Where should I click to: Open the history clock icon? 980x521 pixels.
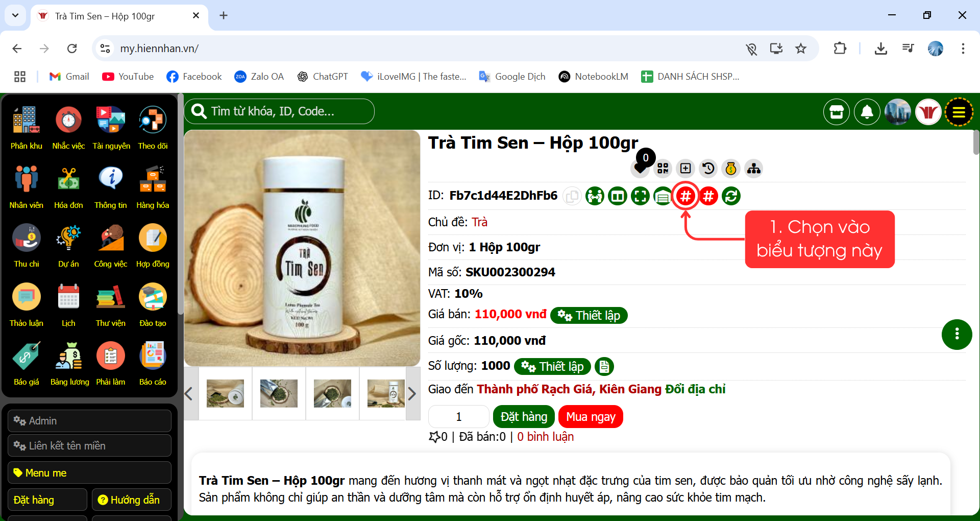(708, 168)
